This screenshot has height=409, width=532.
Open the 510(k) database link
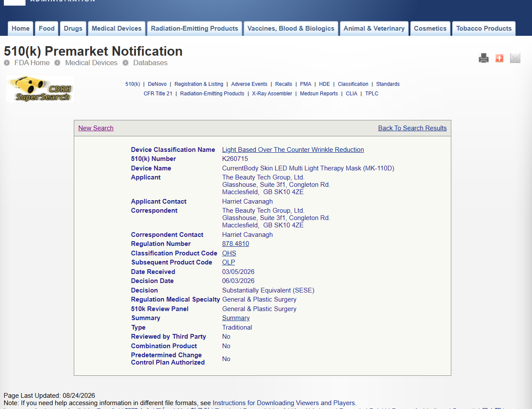point(133,84)
